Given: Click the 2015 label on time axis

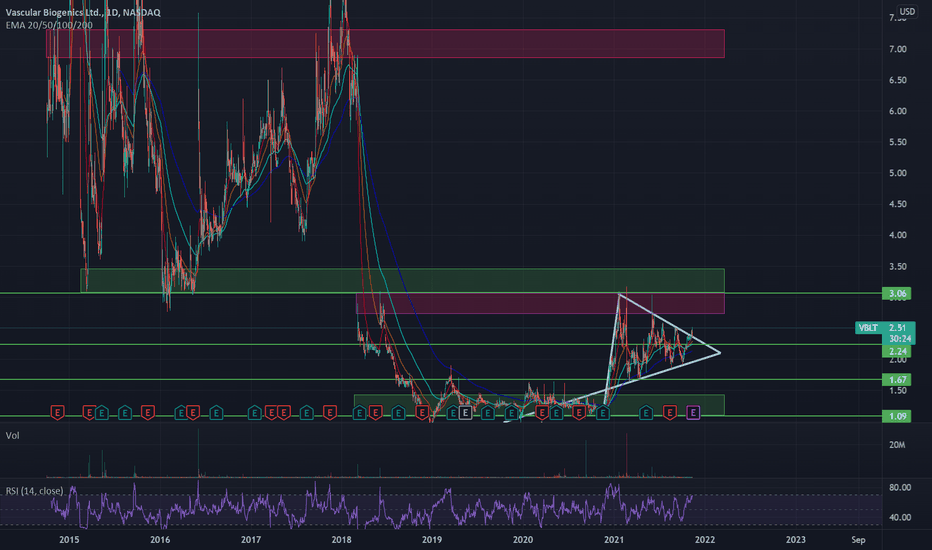Looking at the screenshot, I should coord(69,539).
